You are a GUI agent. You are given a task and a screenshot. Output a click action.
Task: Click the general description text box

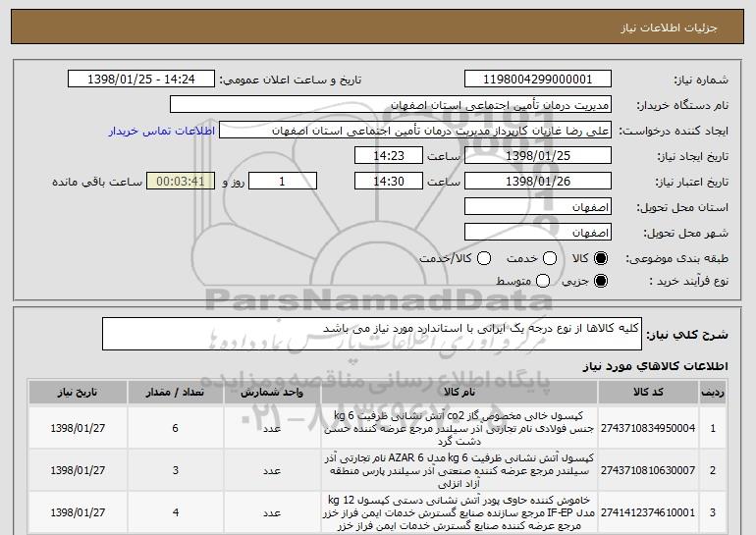372,334
